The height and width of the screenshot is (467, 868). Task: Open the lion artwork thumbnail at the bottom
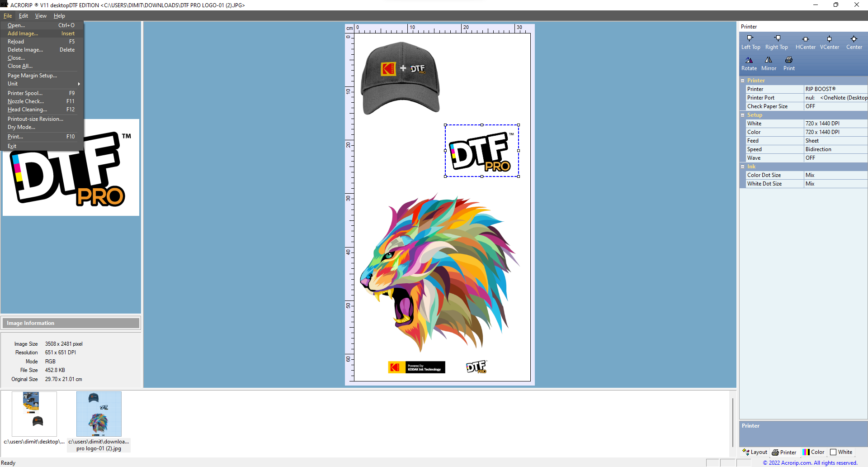coord(99,413)
